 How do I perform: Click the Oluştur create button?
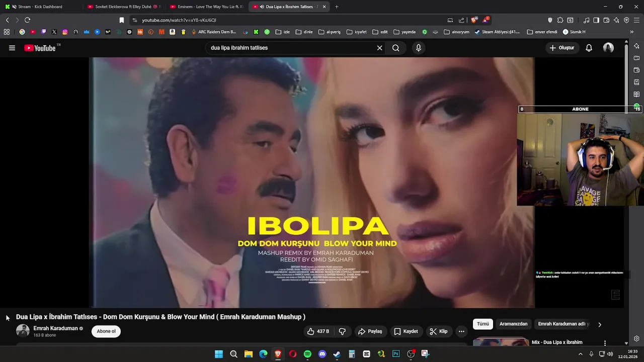tap(561, 48)
